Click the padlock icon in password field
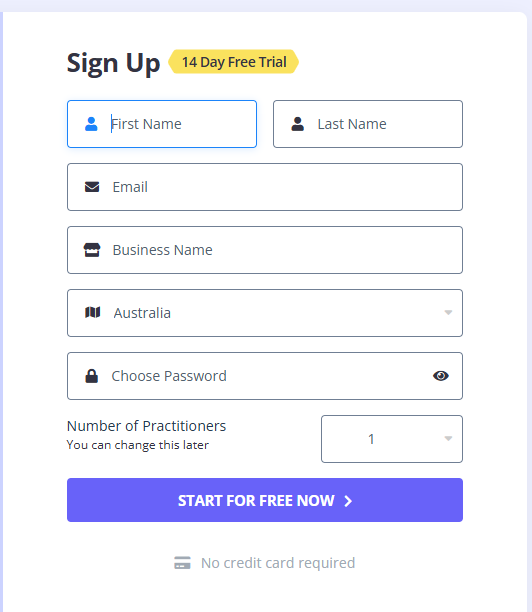Viewport: 532px width, 612px height. click(x=92, y=376)
